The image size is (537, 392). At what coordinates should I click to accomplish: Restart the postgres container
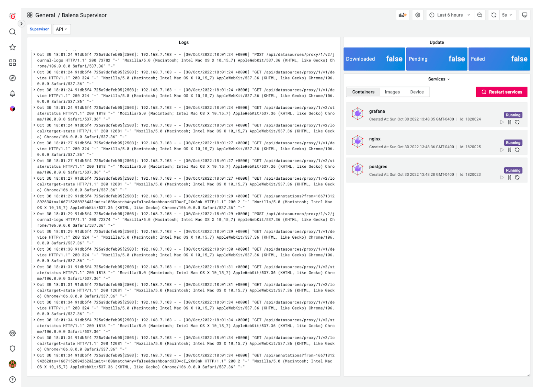click(518, 178)
